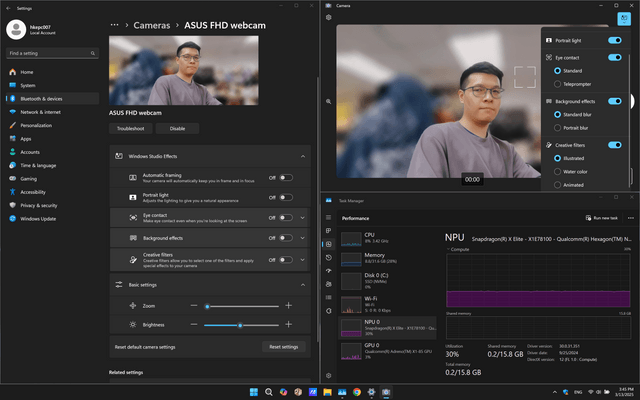The width and height of the screenshot is (640, 400).
Task: Expand Creative filters options in Settings
Action: pos(302,260)
